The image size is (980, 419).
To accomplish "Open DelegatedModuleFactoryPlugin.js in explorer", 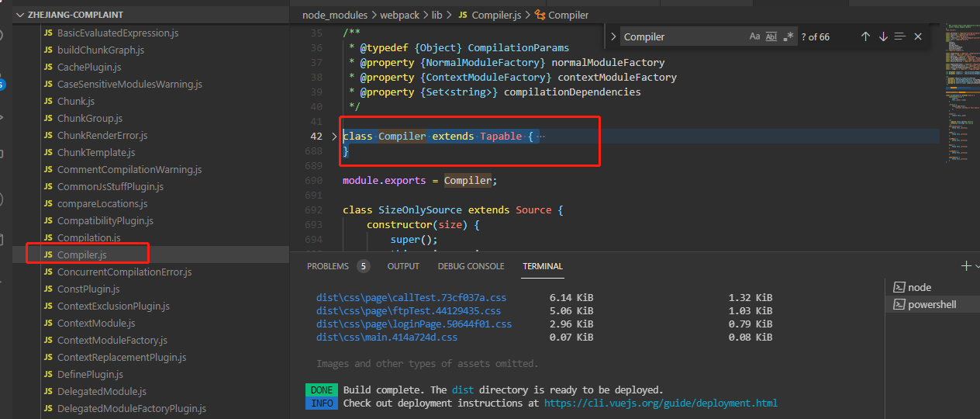I will [132, 409].
